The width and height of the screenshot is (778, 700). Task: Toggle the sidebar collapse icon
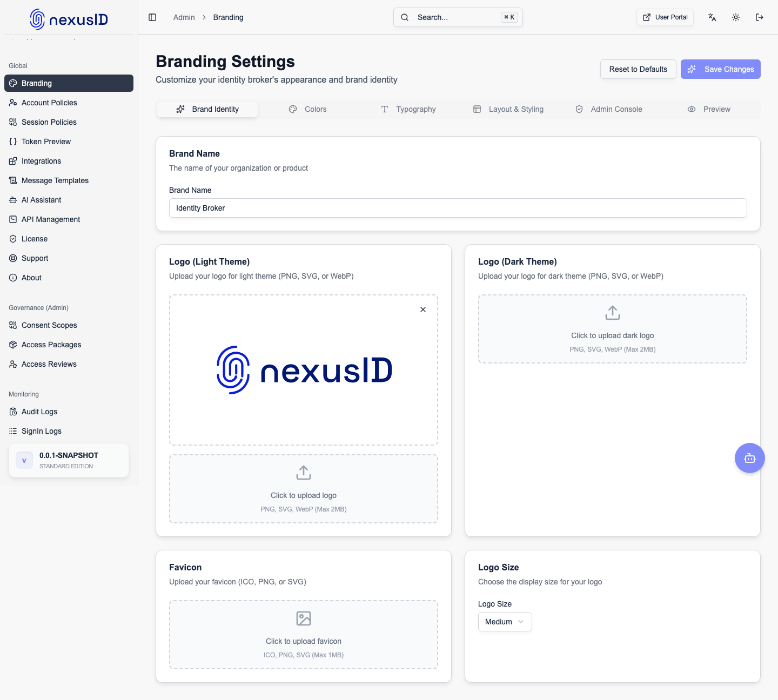(152, 17)
